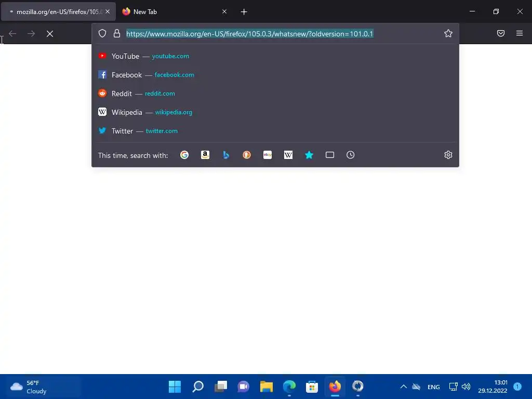
Task: Search this time with eBay
Action: click(x=268, y=155)
